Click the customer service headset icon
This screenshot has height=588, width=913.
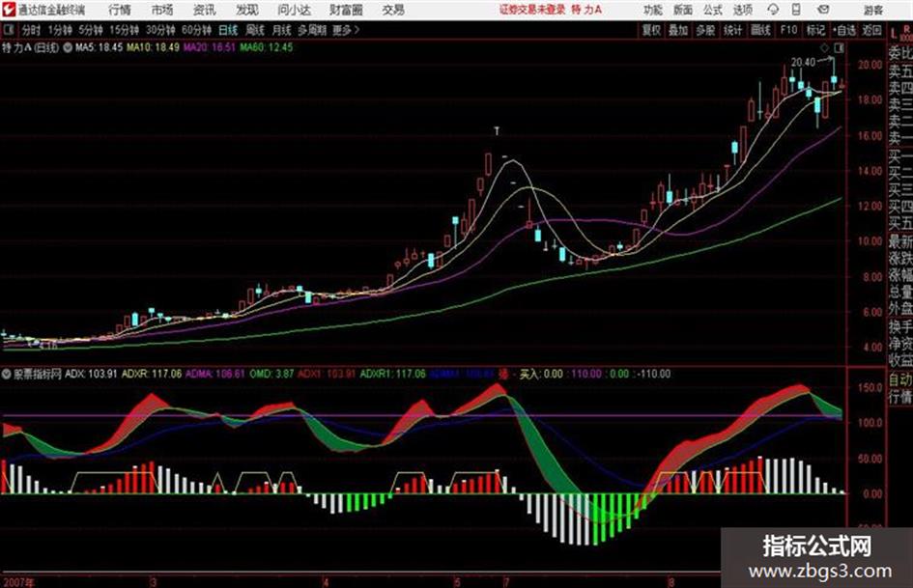coord(773,10)
